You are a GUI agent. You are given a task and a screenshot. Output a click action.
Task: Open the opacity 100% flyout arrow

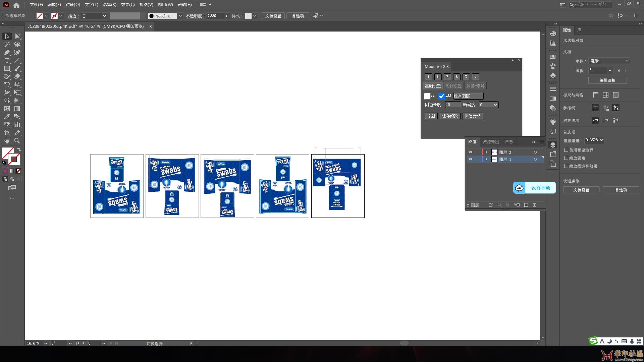(227, 16)
